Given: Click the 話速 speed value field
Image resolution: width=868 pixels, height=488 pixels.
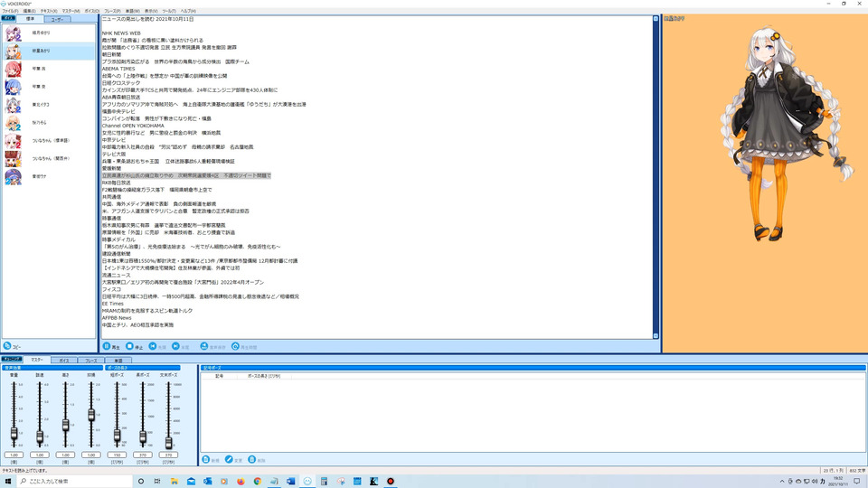Looking at the screenshot, I should [x=40, y=455].
